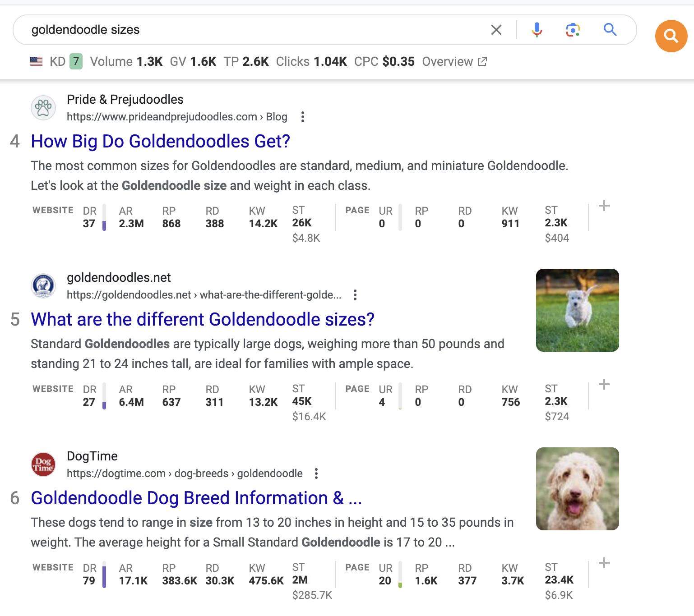This screenshot has width=694, height=616.
Task: Click DR 27 for goldendoodles.net
Action: 89,396
